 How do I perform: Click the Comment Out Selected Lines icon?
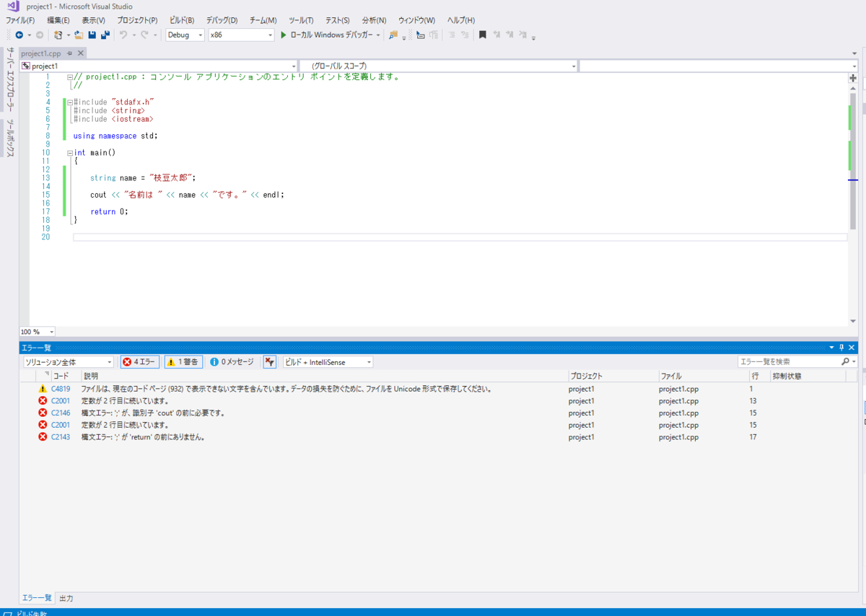pos(452,35)
